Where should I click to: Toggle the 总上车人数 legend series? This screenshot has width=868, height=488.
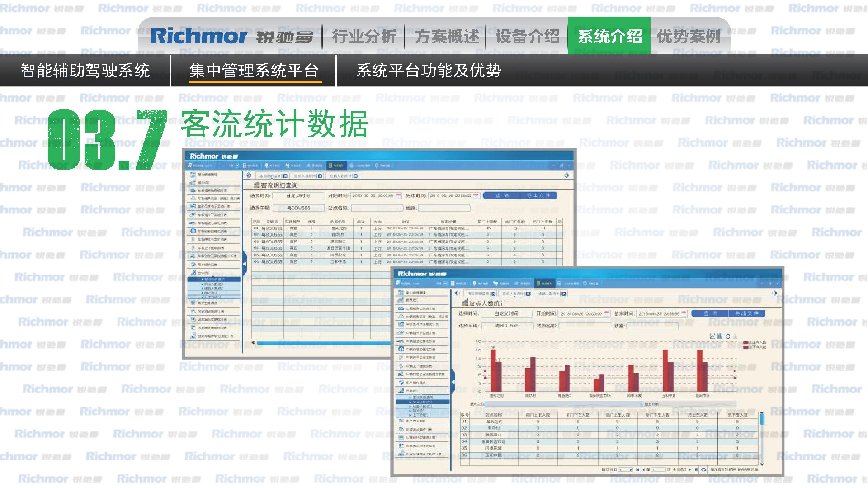[x=755, y=343]
